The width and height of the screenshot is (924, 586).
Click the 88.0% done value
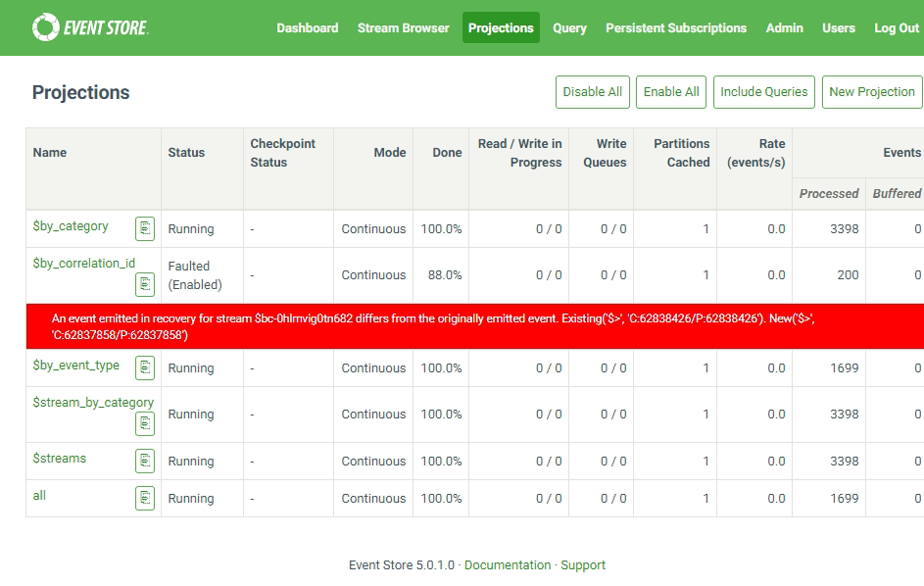[445, 275]
